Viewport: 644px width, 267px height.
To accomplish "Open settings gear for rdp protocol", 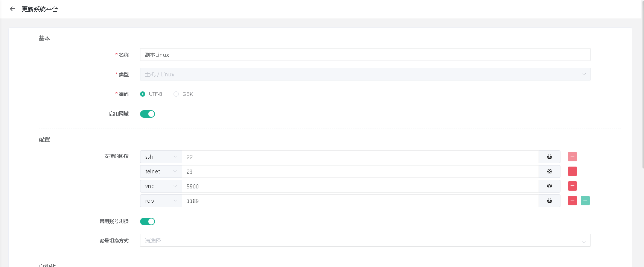I will click(x=550, y=201).
